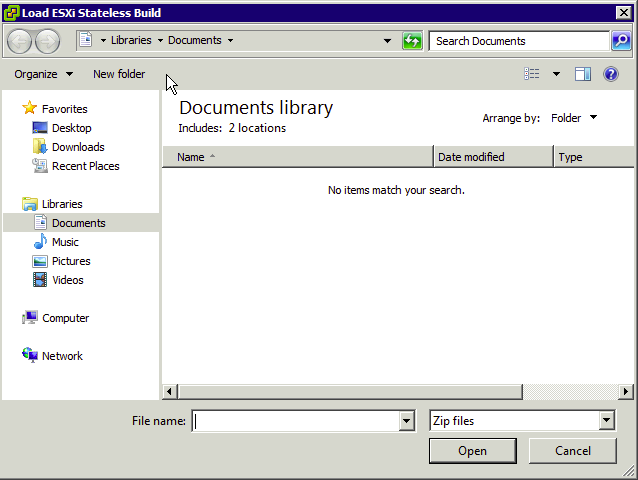This screenshot has height=480, width=638.
Task: Select Desktop icon in Favorites
Action: point(39,128)
